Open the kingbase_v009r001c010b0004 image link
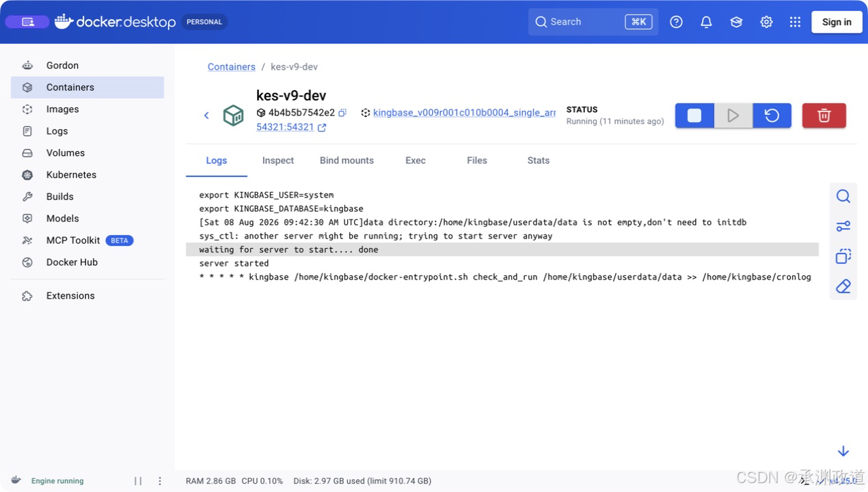This screenshot has width=868, height=492. coord(464,113)
